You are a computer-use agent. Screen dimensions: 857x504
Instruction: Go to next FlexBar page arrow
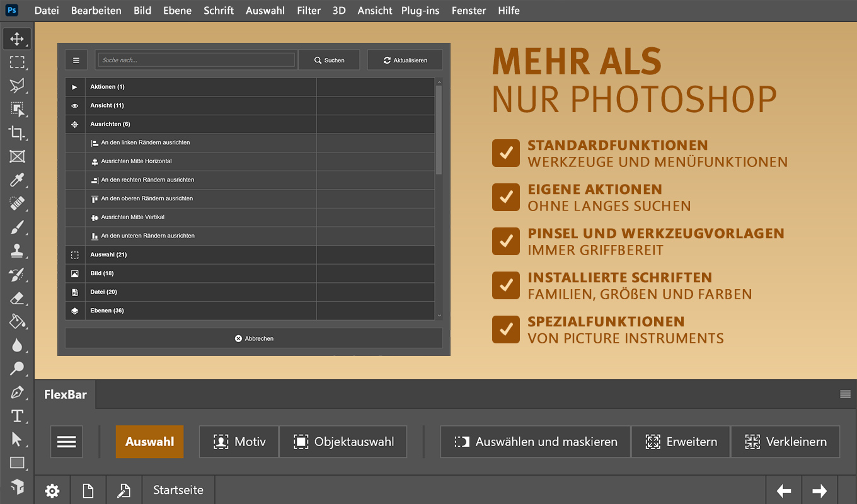pos(820,491)
